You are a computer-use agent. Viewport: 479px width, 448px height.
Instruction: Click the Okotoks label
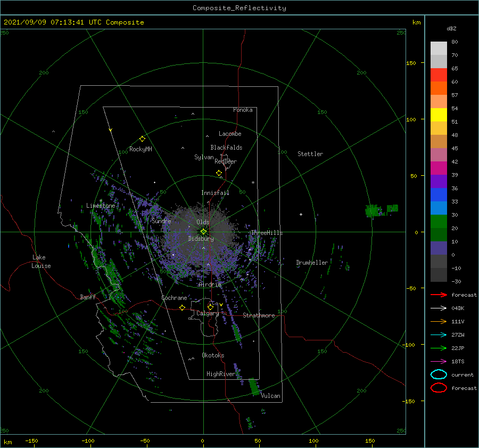click(x=213, y=355)
